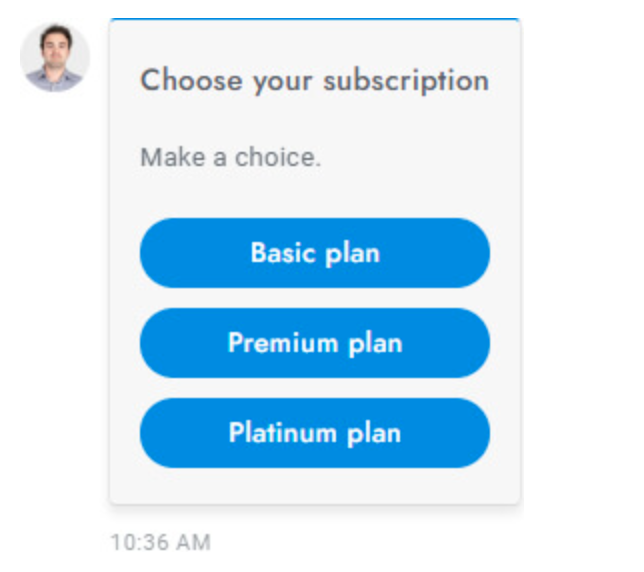
Task: Click the timestamp below the card
Action: click(161, 542)
